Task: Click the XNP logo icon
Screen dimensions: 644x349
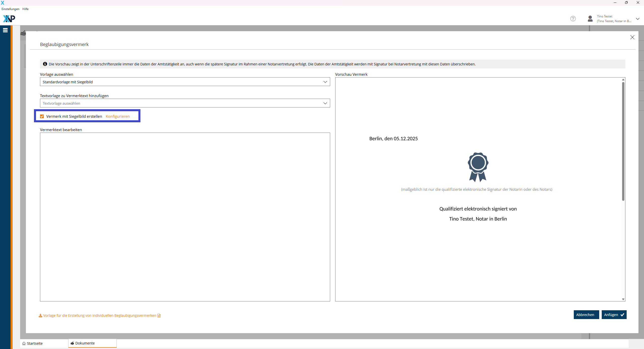Action: 9,19
